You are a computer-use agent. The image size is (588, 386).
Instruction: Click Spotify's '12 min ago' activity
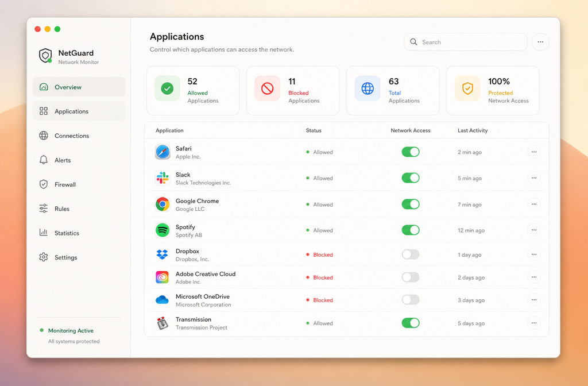(x=471, y=230)
